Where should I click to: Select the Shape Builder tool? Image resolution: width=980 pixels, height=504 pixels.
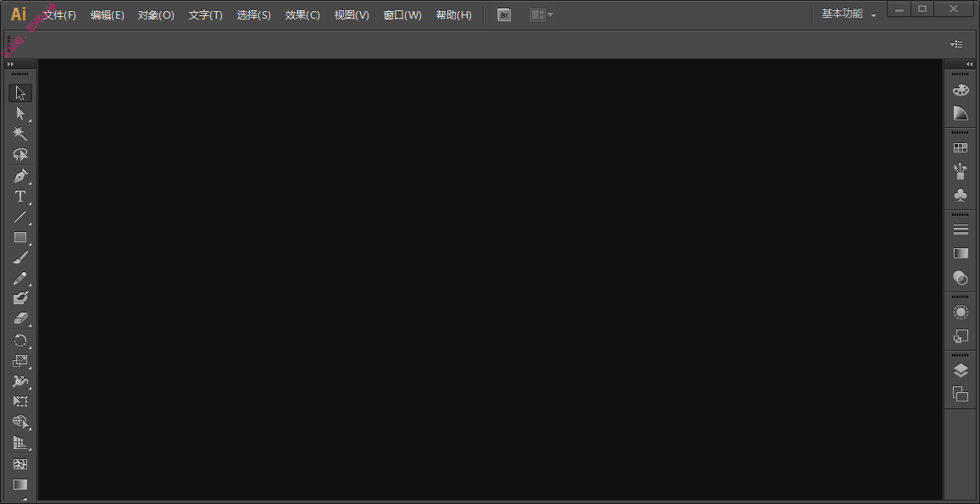(20, 423)
